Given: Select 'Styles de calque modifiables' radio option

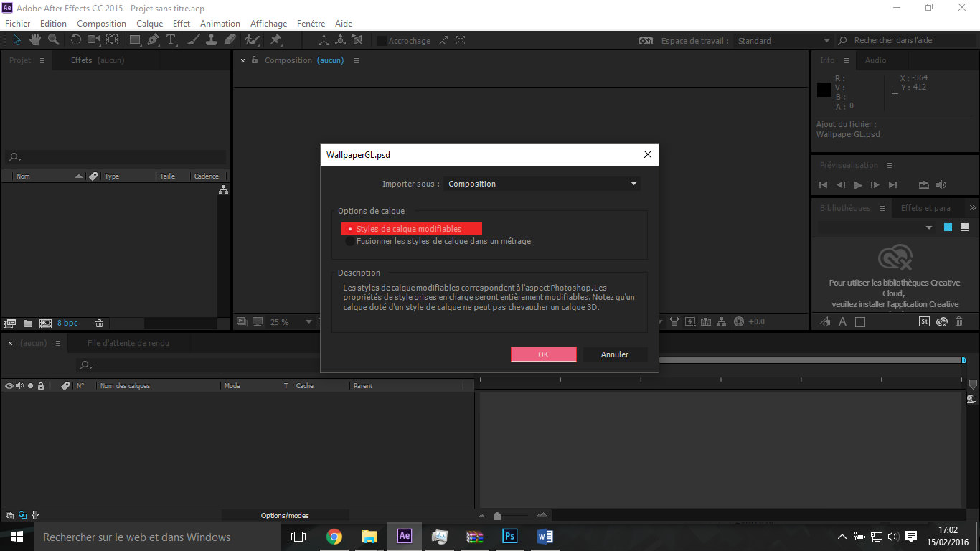Looking at the screenshot, I should click(349, 229).
